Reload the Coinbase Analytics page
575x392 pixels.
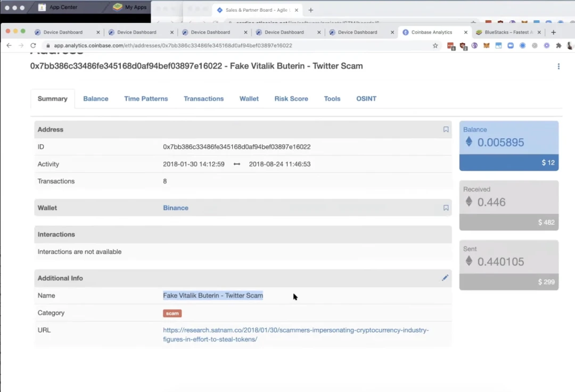tap(33, 45)
